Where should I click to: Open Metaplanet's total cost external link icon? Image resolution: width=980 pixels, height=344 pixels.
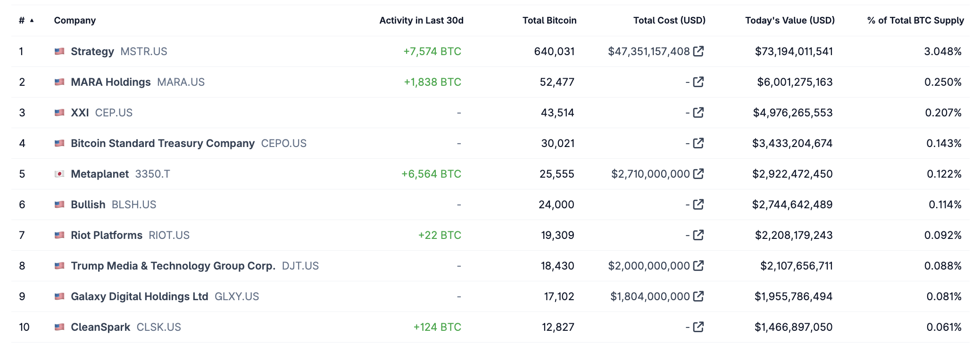(699, 174)
